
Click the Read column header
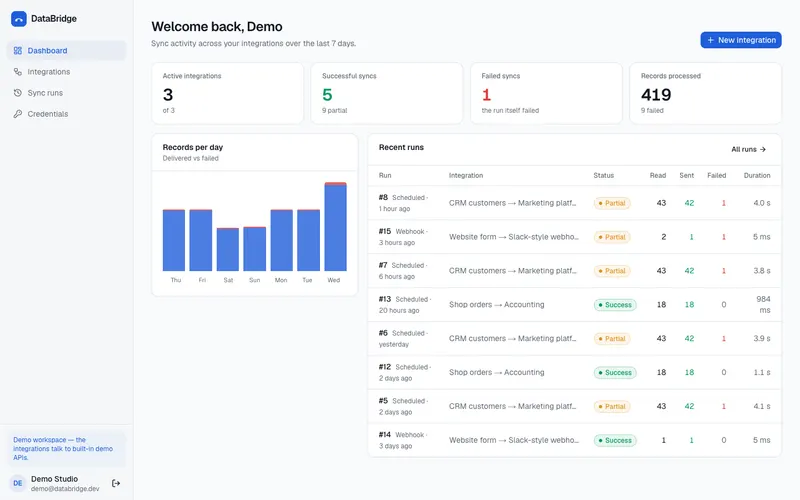click(x=658, y=176)
